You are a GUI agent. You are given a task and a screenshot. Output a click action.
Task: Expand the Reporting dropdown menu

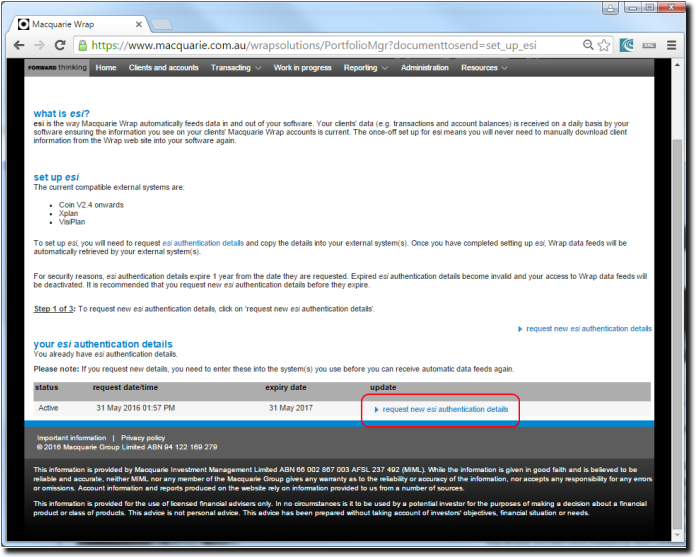[365, 68]
